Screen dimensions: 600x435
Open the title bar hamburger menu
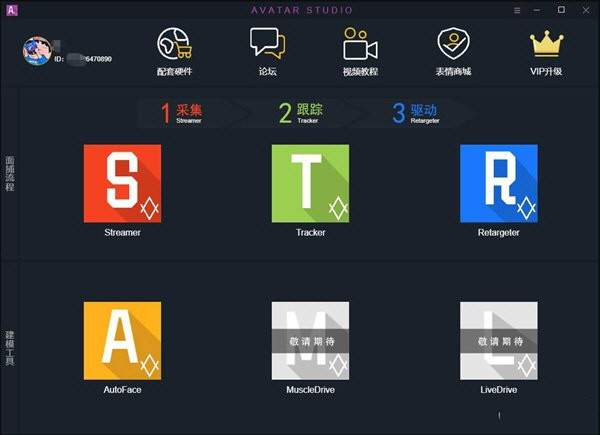pyautogui.click(x=516, y=10)
